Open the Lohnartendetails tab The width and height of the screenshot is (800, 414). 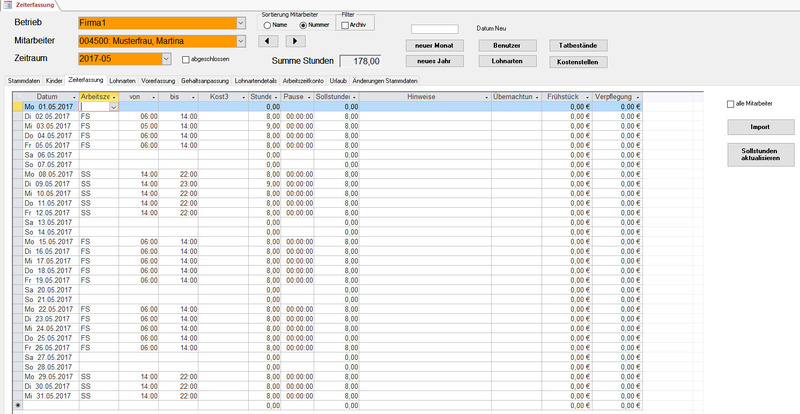(256, 81)
